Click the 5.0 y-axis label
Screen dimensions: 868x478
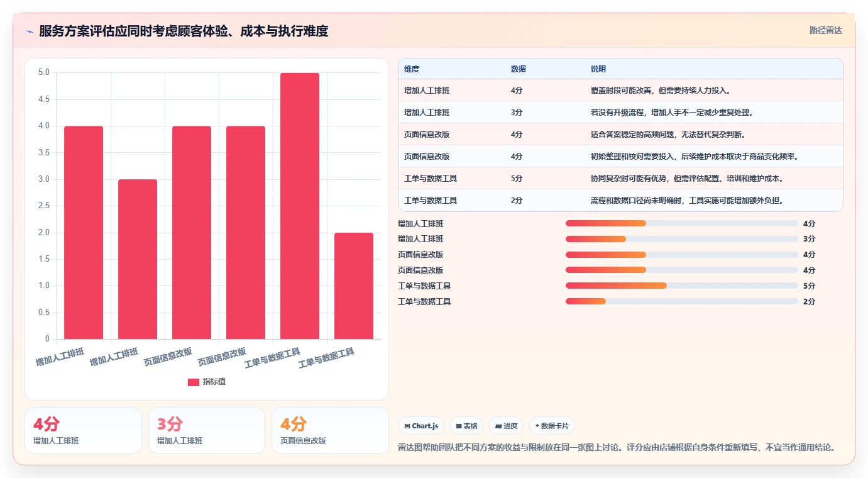pos(44,72)
